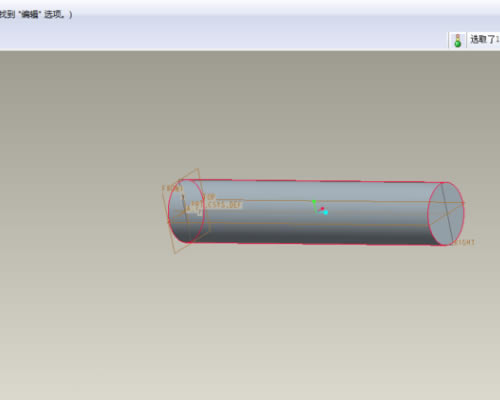Click the spin center axes icon
Image resolution: width=500 pixels, height=400 pixels.
(320, 207)
